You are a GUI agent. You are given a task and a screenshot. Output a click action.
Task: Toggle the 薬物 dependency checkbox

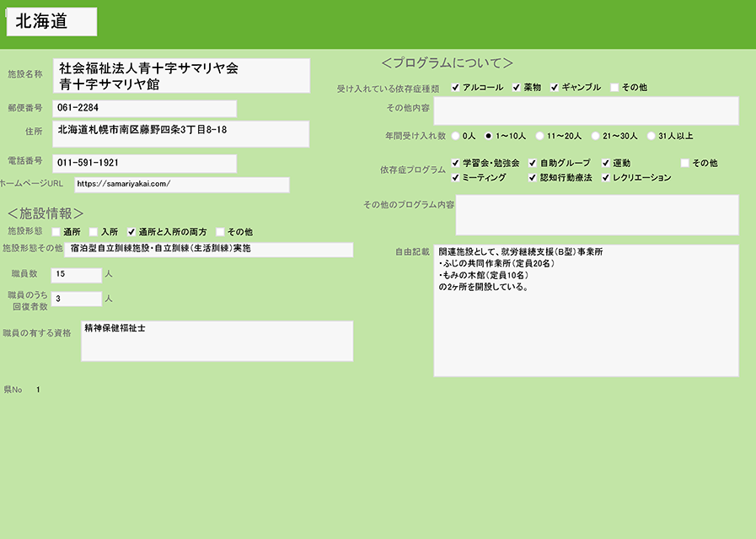click(x=517, y=88)
